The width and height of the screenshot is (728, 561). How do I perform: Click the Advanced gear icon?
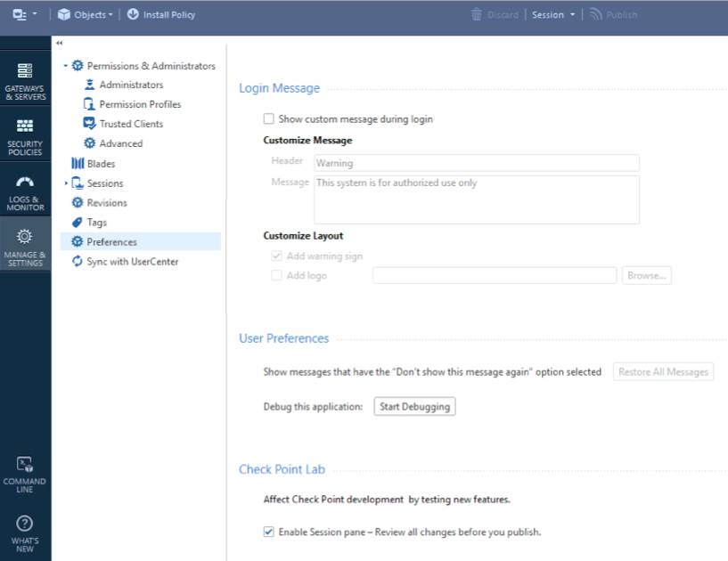(90, 143)
